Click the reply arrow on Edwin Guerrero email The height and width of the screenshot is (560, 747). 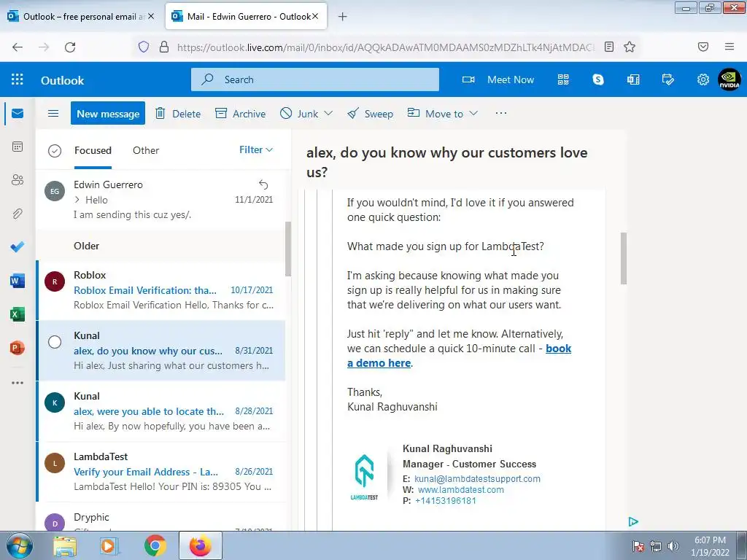pos(263,184)
